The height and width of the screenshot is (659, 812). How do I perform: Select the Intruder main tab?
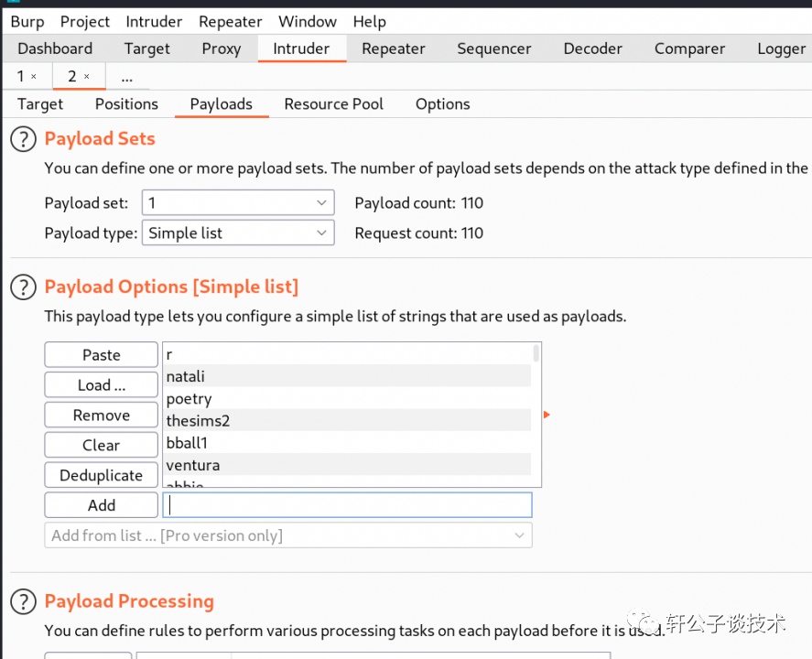pyautogui.click(x=301, y=49)
